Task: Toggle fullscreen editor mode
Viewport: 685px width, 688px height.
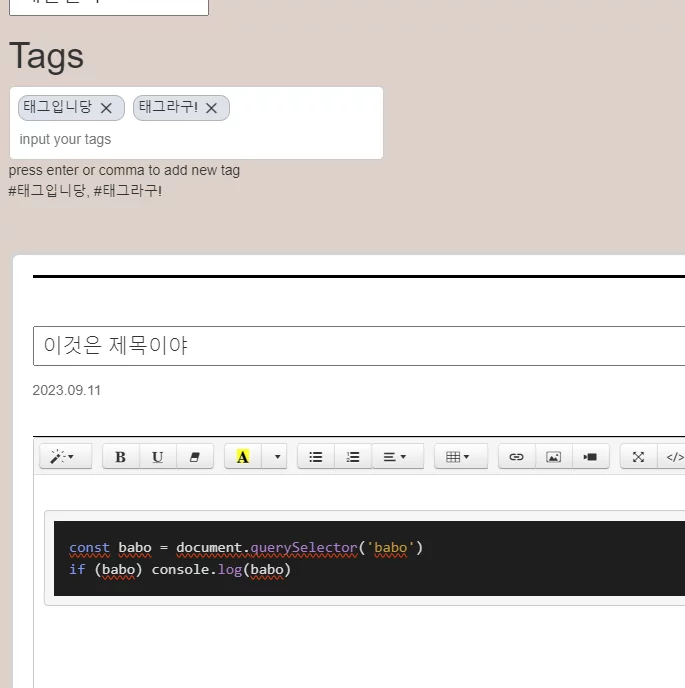Action: click(638, 457)
